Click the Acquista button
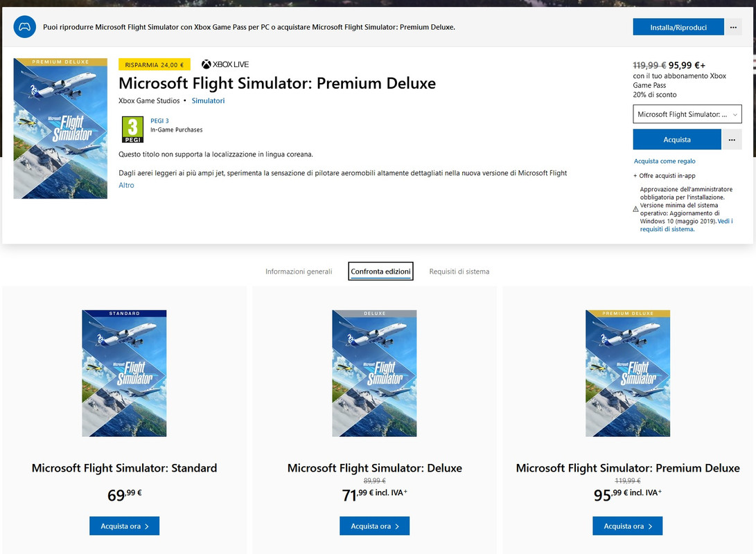 pos(677,140)
